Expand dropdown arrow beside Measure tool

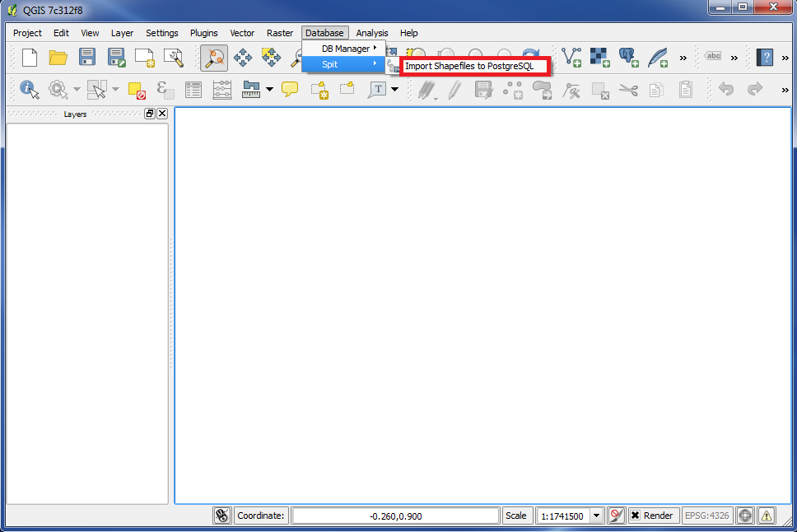click(269, 90)
